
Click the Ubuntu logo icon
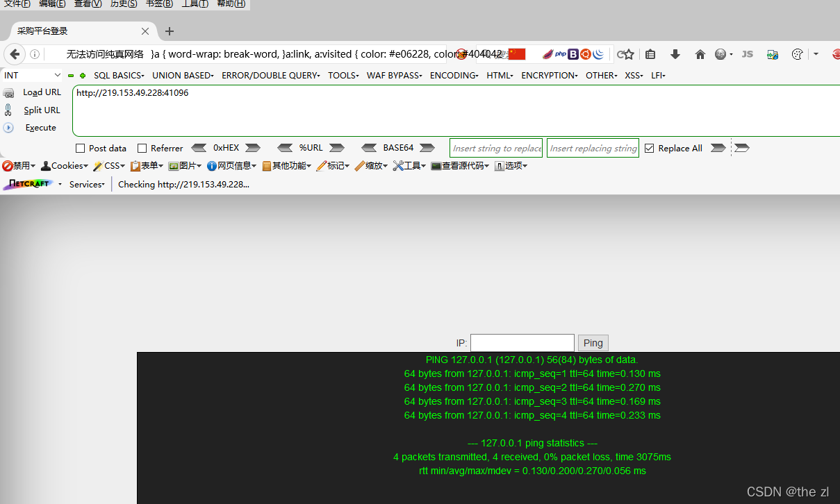tap(586, 54)
